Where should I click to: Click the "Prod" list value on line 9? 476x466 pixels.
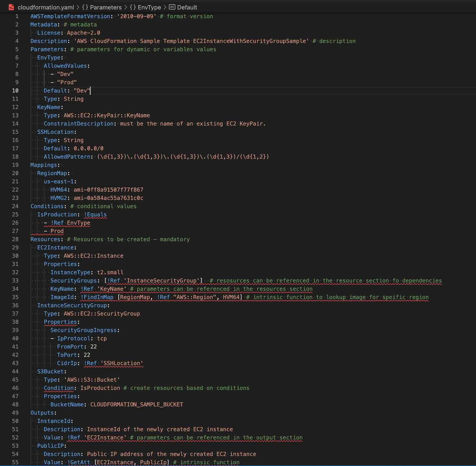(x=67, y=82)
